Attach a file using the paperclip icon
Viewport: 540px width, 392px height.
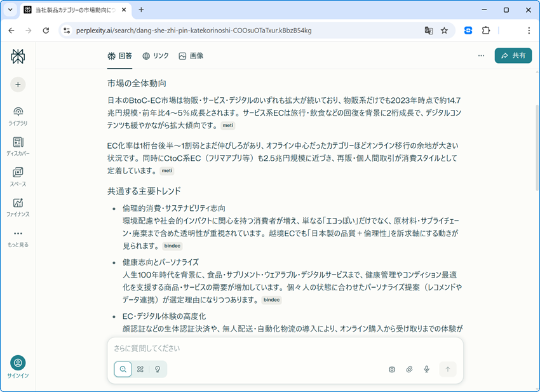pos(409,369)
